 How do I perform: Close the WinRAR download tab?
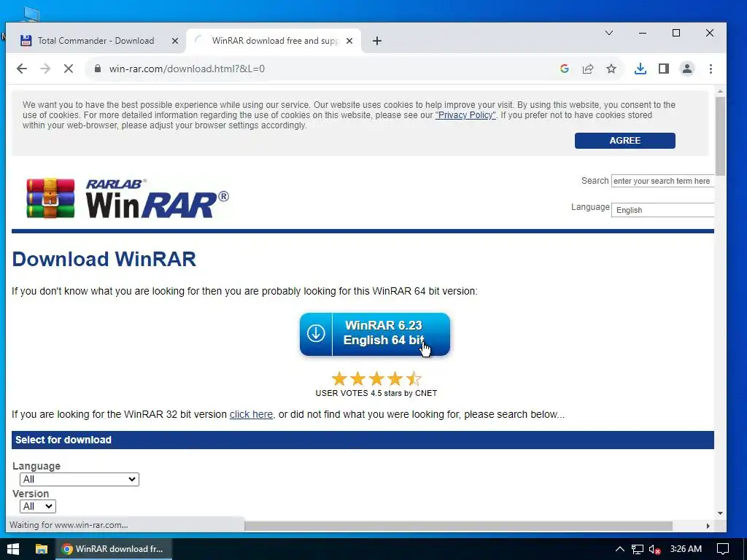[349, 41]
